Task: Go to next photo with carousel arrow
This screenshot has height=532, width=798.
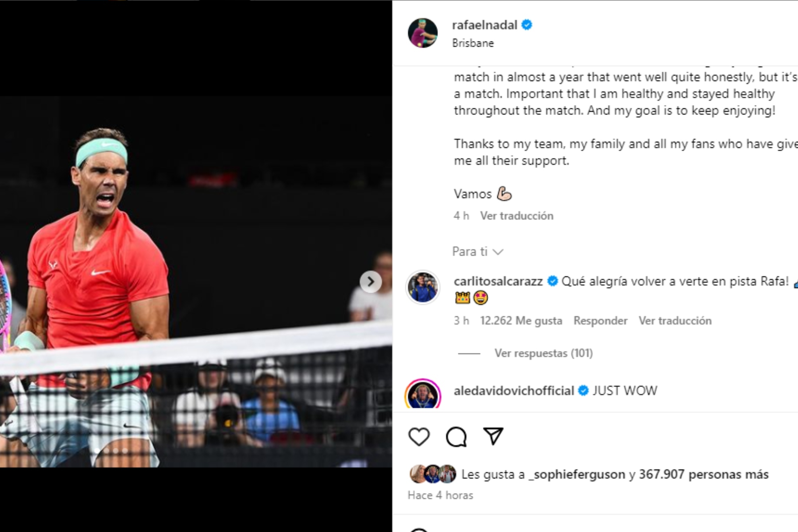Action: pyautogui.click(x=370, y=282)
